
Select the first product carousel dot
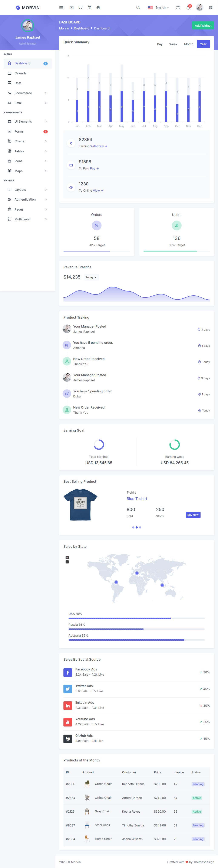(133, 527)
